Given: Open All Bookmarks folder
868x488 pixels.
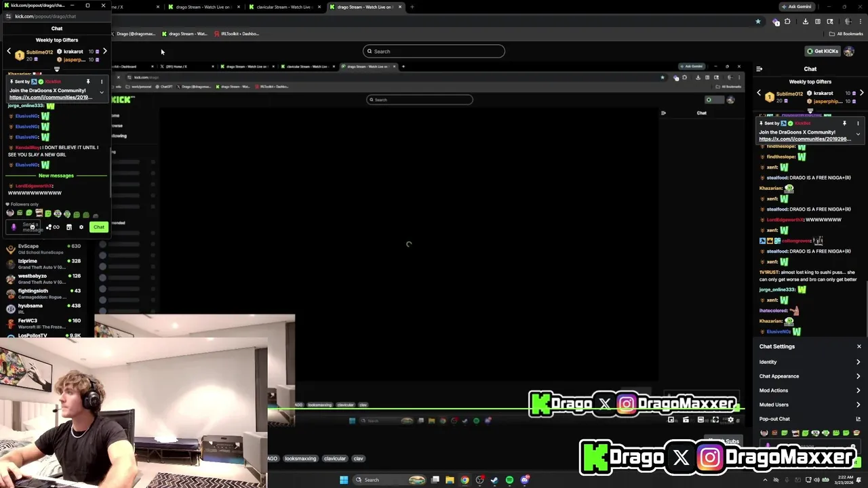Looking at the screenshot, I should 846,33.
